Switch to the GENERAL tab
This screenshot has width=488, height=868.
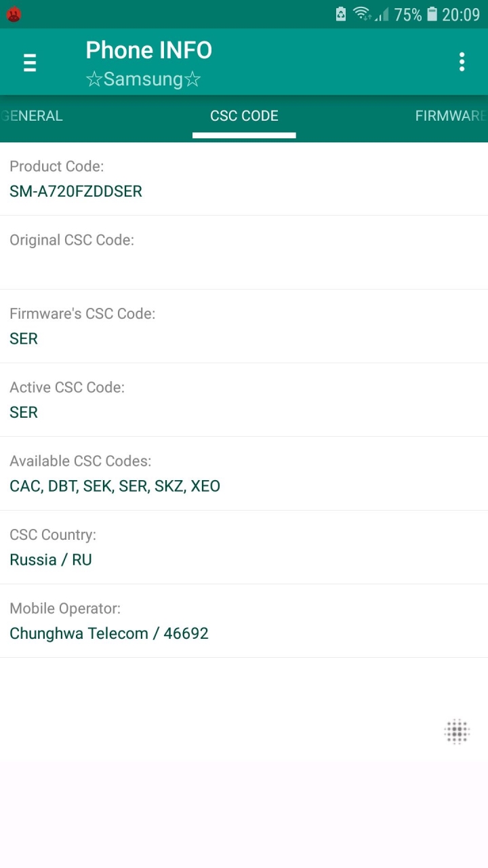coord(32,116)
